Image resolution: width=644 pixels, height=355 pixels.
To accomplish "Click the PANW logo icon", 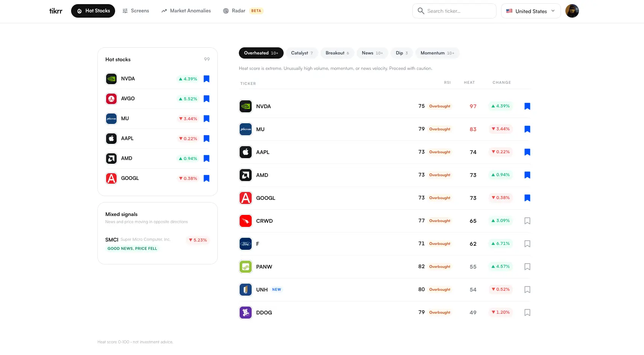I will 246,267.
